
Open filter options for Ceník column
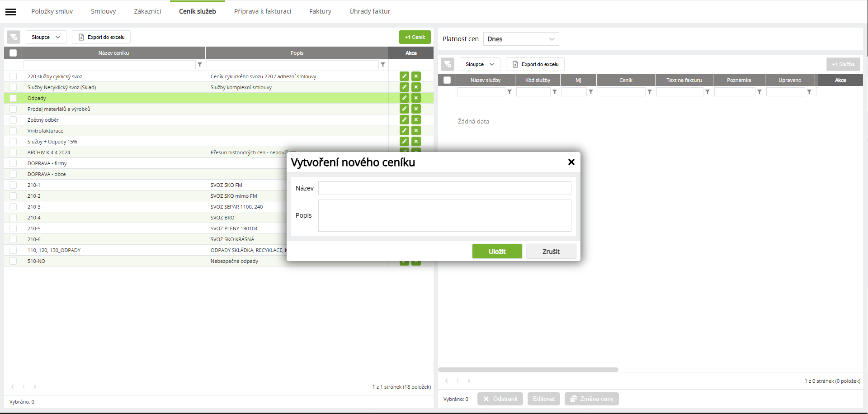pyautogui.click(x=650, y=92)
